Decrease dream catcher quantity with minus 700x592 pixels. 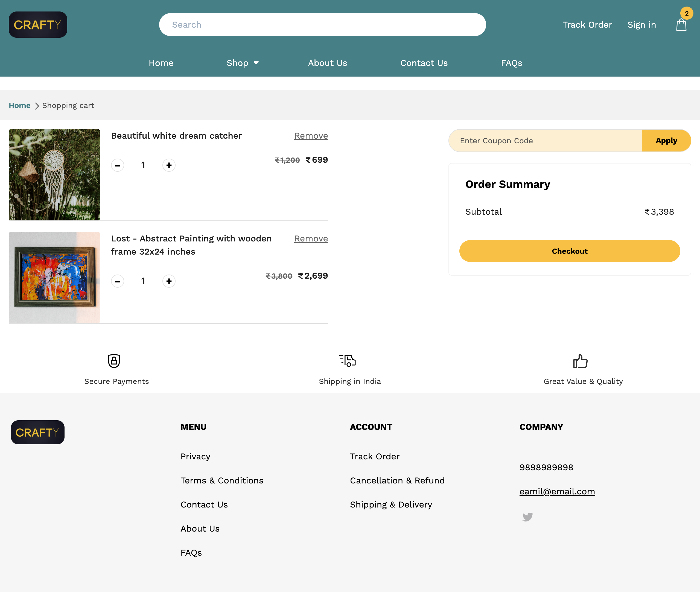click(118, 165)
